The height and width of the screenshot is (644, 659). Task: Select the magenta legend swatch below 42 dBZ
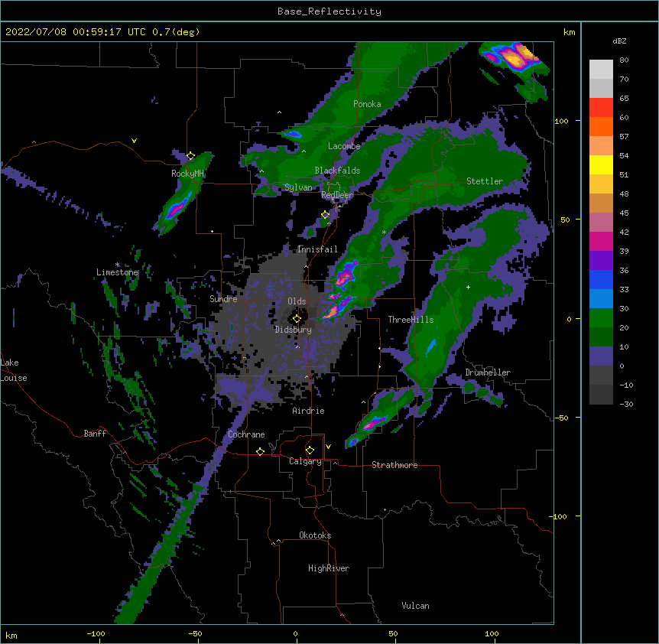tap(601, 241)
